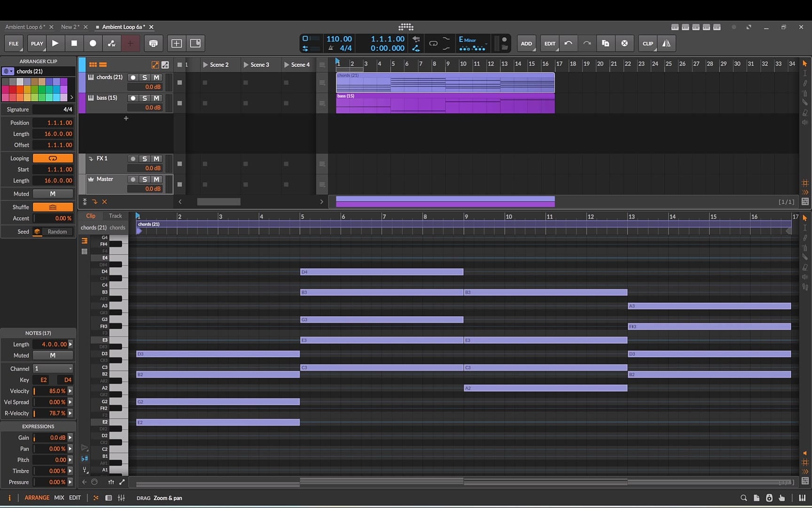Image resolution: width=812 pixels, height=508 pixels.
Task: Open the note Channel dropdown
Action: 53,369
